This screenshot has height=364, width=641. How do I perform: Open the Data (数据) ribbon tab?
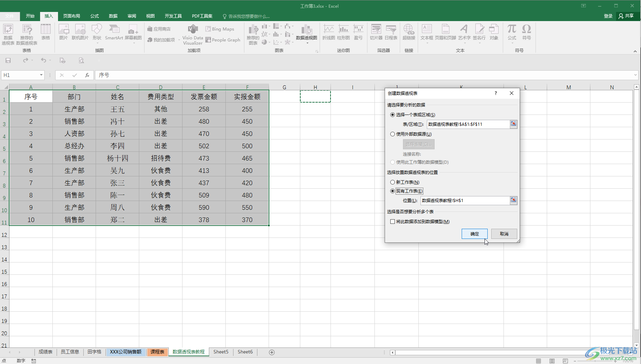[113, 16]
